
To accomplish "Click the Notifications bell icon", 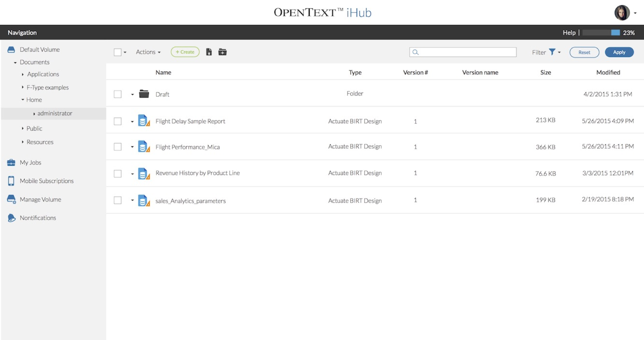I will click(11, 218).
